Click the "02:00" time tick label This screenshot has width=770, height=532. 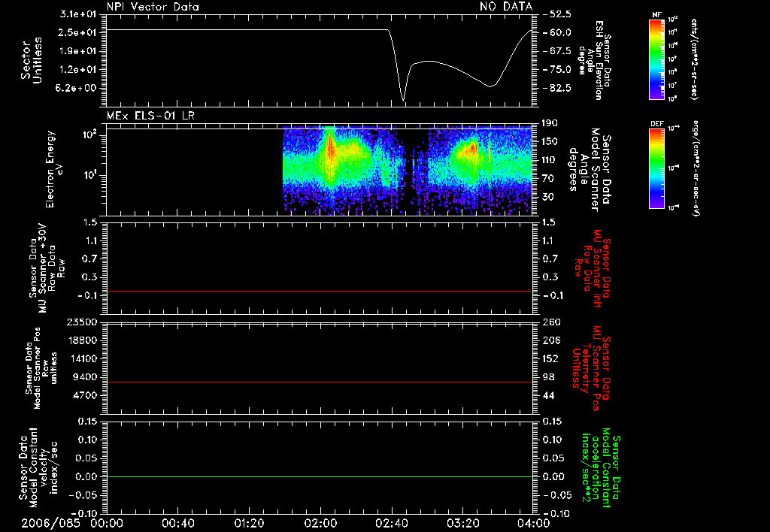320,523
